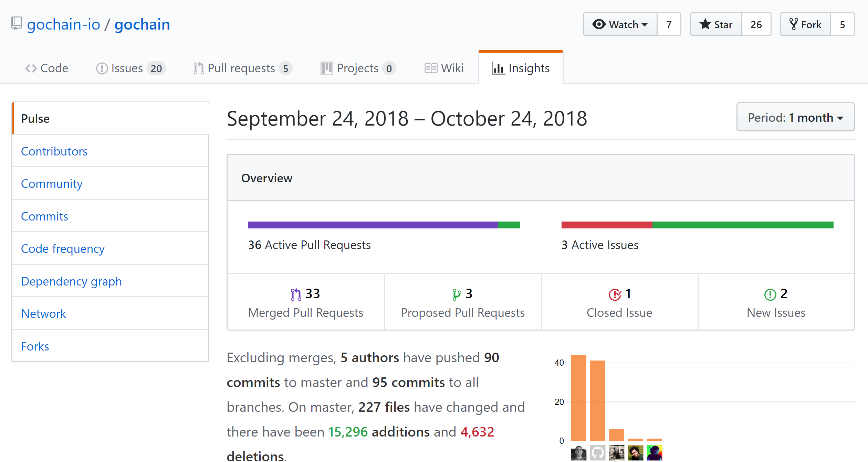Viewport: 868px width, 462px height.
Task: Click the gochain-io organization link
Action: pos(64,24)
